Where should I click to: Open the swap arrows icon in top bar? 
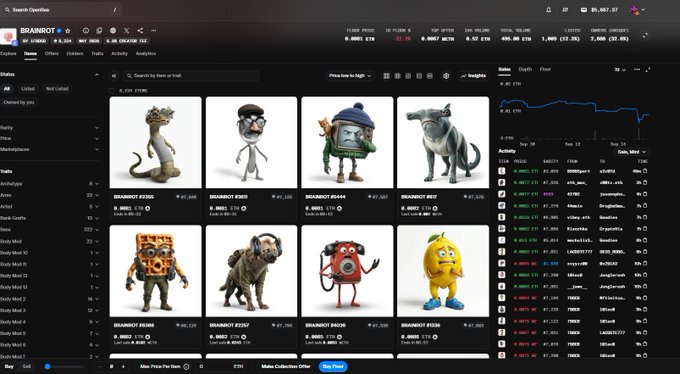(565, 10)
